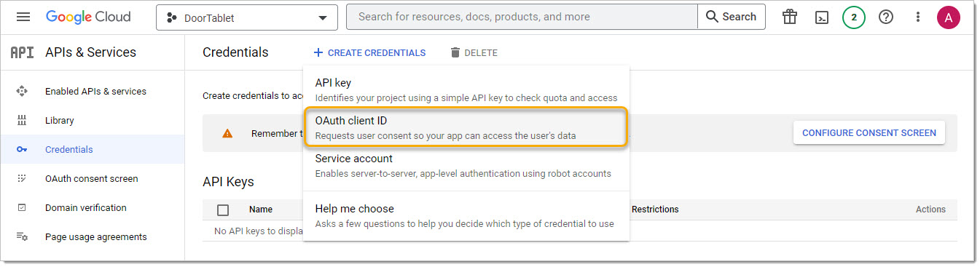Activate the Cloud Shell terminal icon
The image size is (980, 267).
click(x=822, y=17)
